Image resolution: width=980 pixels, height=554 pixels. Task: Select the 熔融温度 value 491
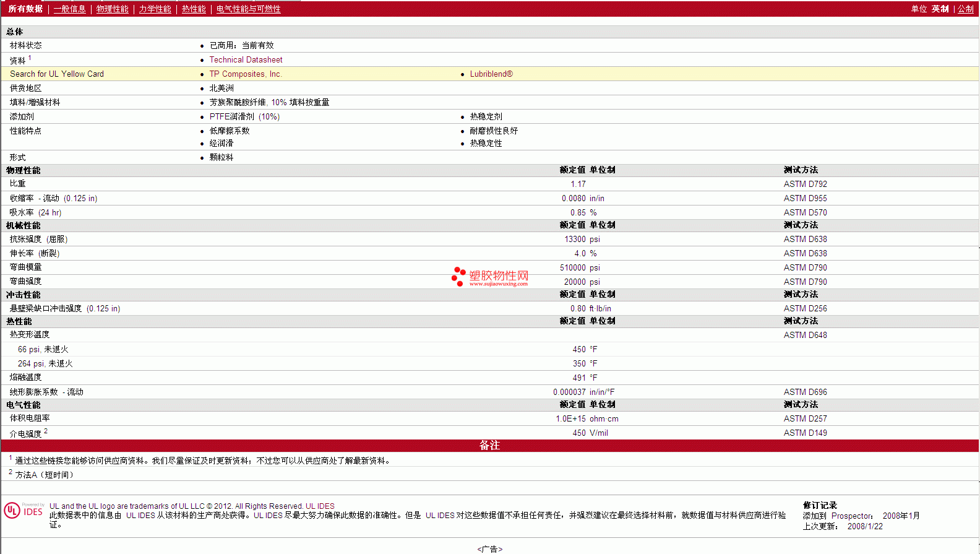click(x=579, y=378)
